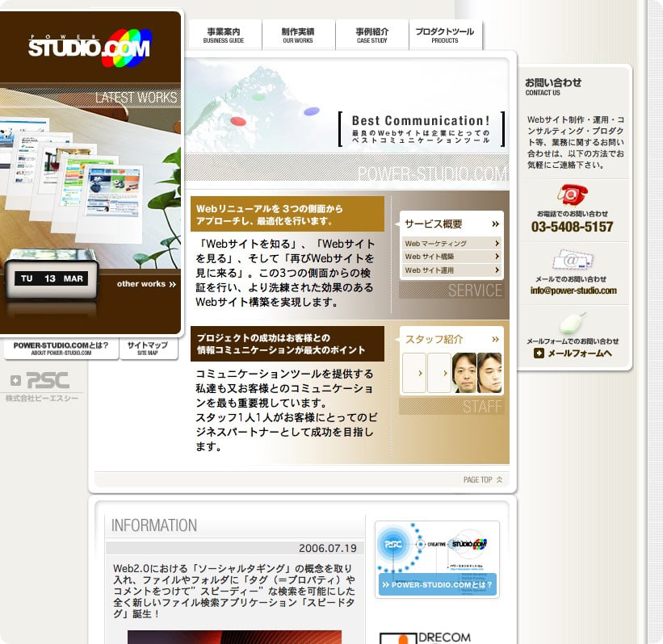Click the Power Studio.com logo
The image size is (663, 644).
[x=89, y=48]
